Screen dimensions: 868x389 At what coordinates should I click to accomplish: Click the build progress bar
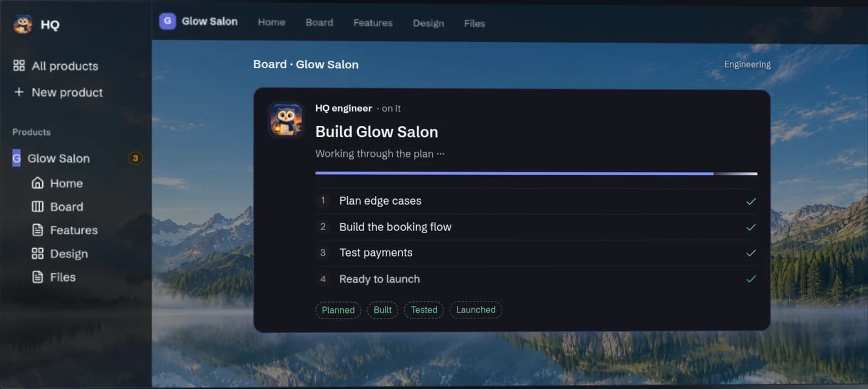536,174
